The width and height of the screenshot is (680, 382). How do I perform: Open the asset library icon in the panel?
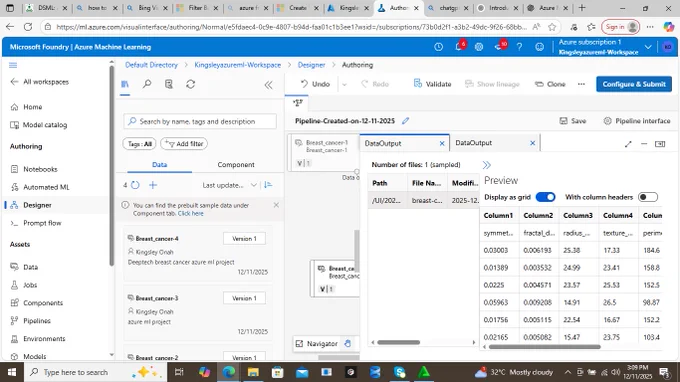point(125,84)
